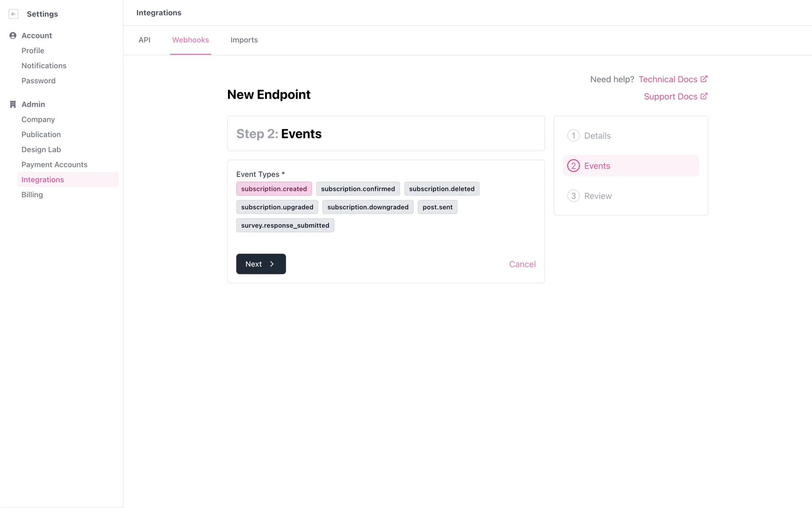Click the Admin building icon in sidebar
Image resolution: width=812 pixels, height=508 pixels.
coord(13,104)
